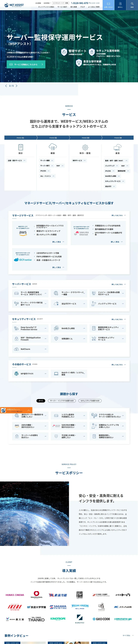Go to next hero slide arrow
The image size is (138, 644).
click(x=17, y=86)
